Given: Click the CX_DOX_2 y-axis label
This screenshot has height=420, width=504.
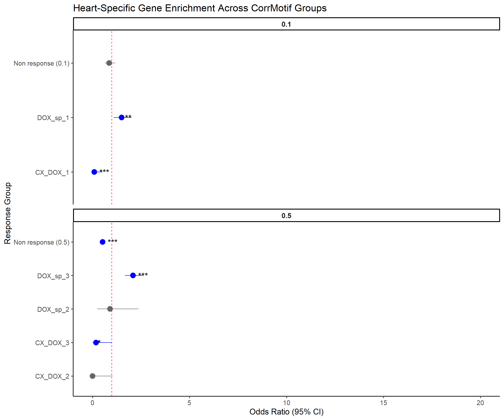Looking at the screenshot, I should coord(52,376).
